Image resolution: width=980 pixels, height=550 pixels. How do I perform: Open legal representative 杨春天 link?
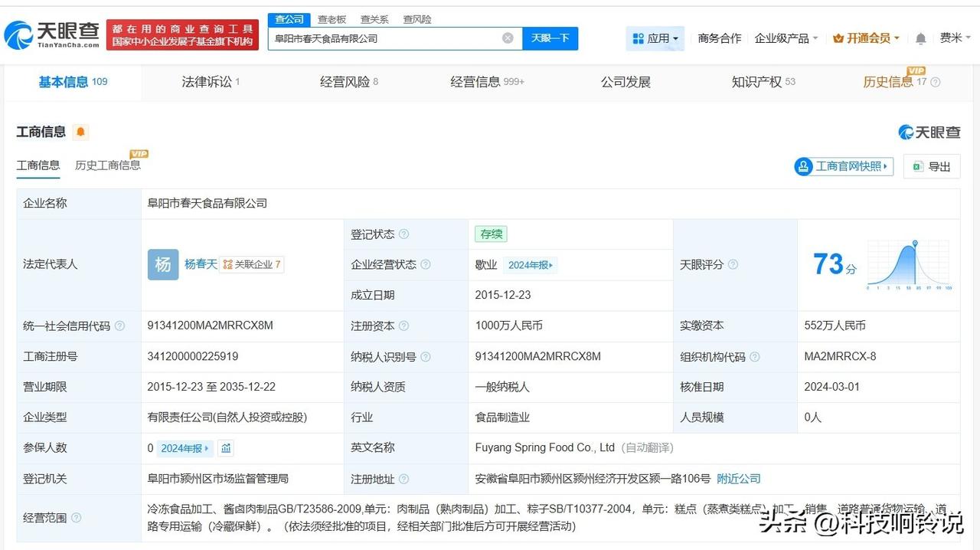pos(201,264)
